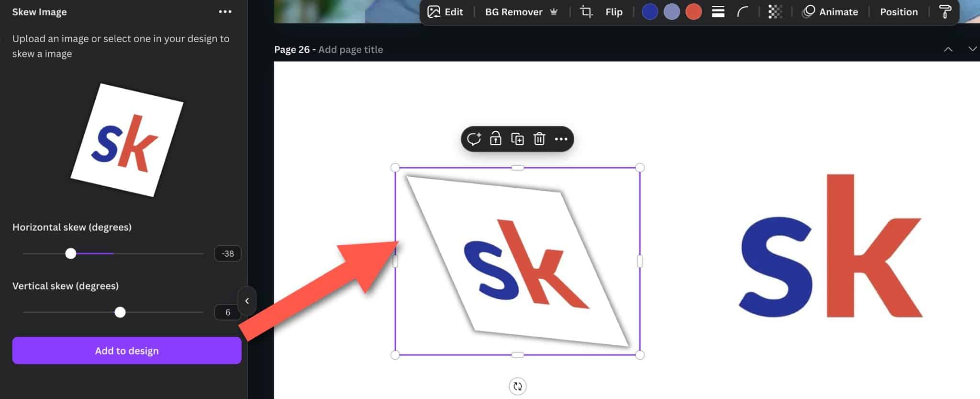Click the rotate handle below the image
The height and width of the screenshot is (399, 980).
517,386
